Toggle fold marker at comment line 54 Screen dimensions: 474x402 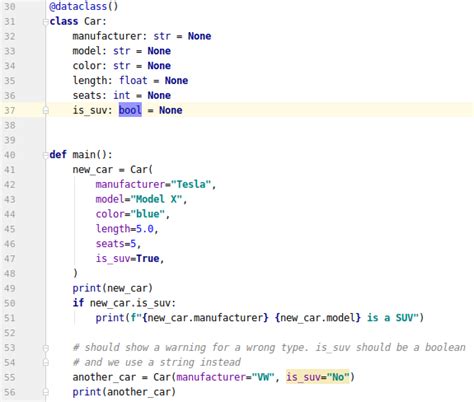click(46, 363)
